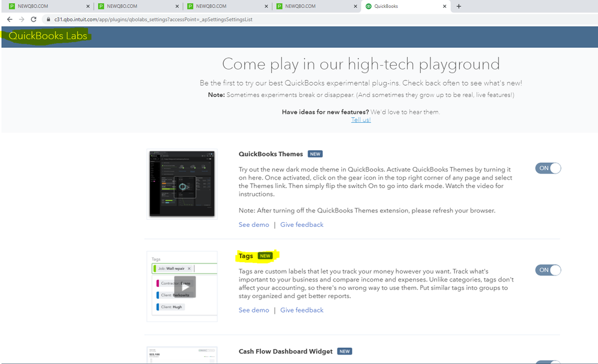Click the 'Come play in our high-tech playground' headline

(361, 64)
